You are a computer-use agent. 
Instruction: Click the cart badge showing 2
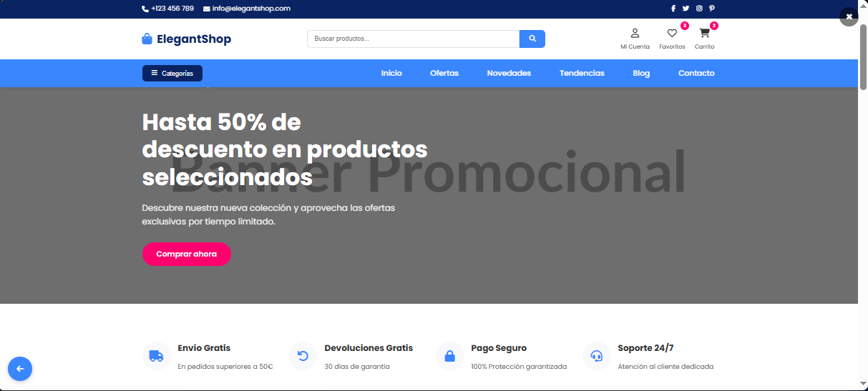[x=714, y=26]
